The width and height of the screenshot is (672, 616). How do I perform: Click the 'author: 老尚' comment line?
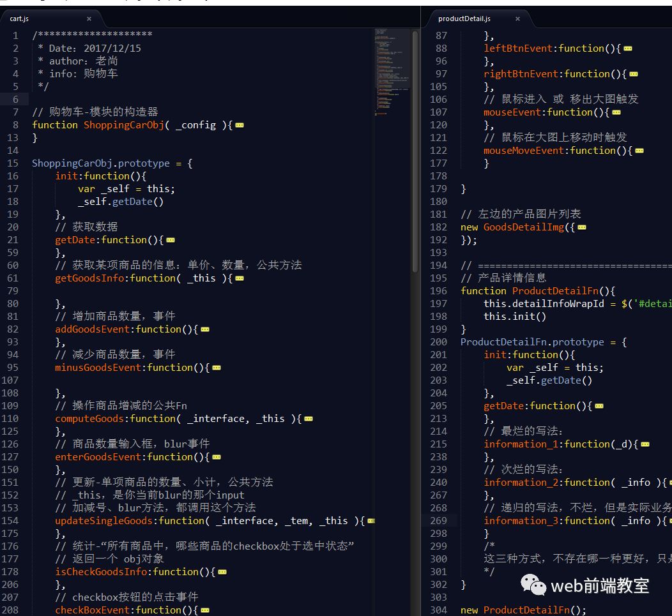(78, 61)
